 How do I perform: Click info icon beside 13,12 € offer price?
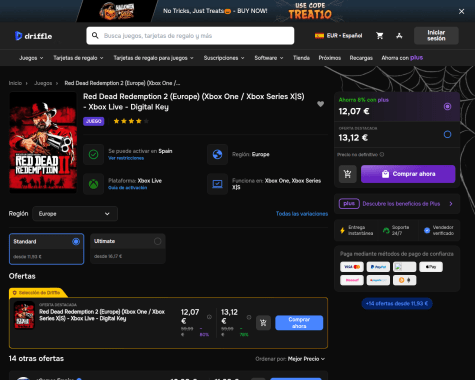pyautogui.click(x=249, y=317)
